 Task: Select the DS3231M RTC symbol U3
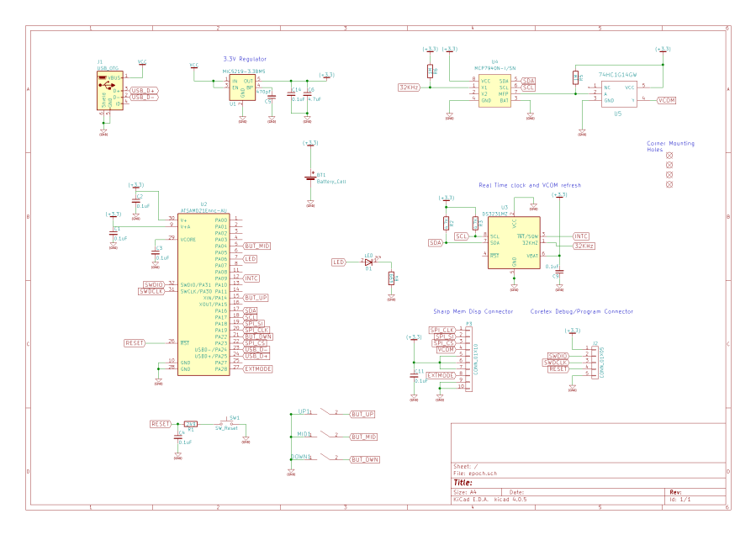(513, 244)
